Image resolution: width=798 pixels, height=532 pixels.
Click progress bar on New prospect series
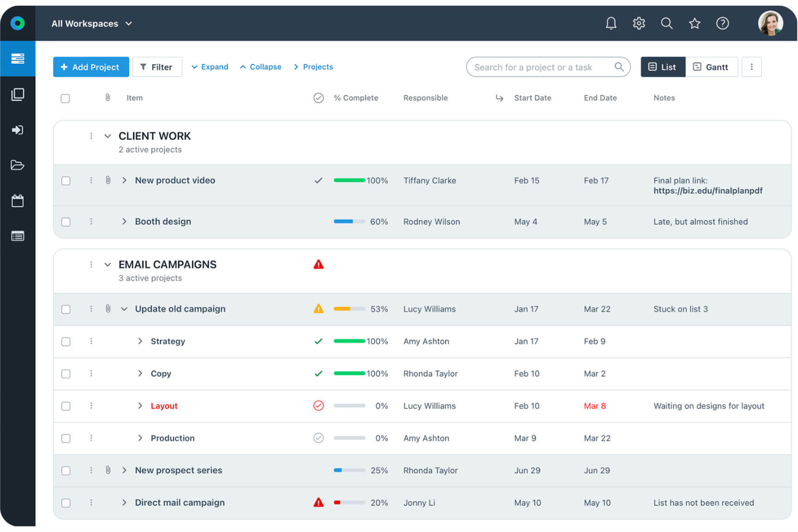coord(349,470)
